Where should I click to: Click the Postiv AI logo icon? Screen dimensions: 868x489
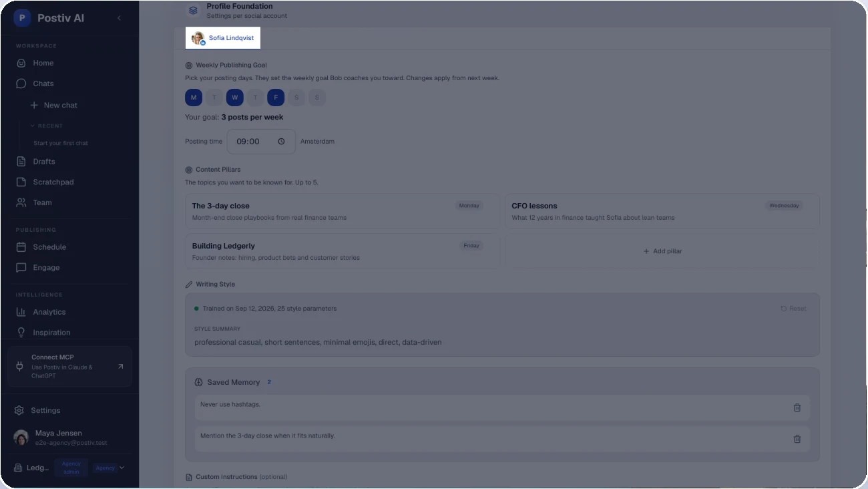[22, 18]
